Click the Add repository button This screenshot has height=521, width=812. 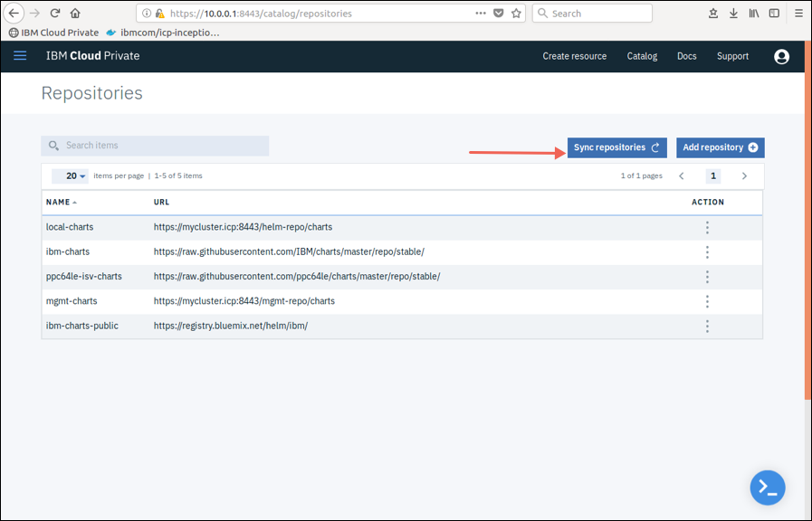point(721,147)
